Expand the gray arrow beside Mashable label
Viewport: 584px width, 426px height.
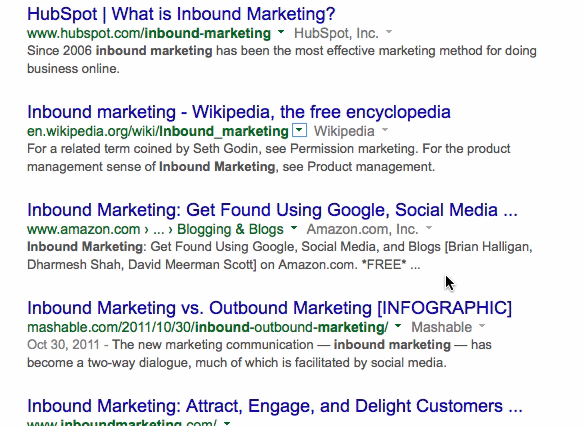482,326
